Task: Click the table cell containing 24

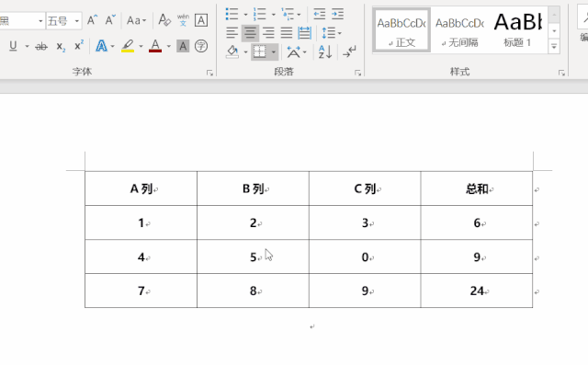Action: 477,291
